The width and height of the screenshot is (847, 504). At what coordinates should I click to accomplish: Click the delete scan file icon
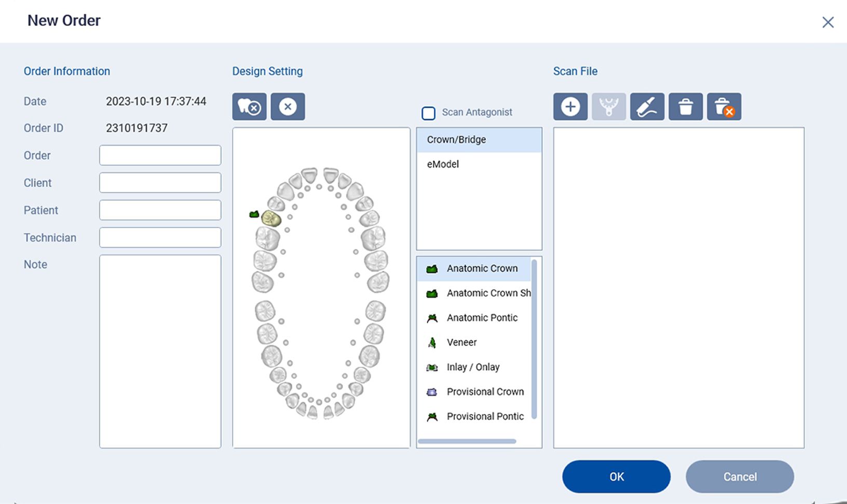685,106
